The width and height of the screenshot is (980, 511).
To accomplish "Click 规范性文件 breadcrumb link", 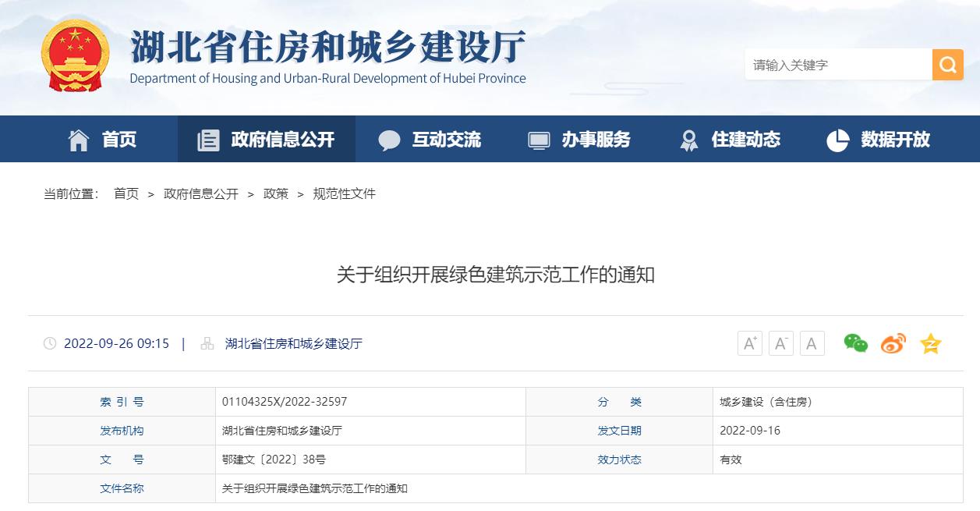I will (x=345, y=193).
